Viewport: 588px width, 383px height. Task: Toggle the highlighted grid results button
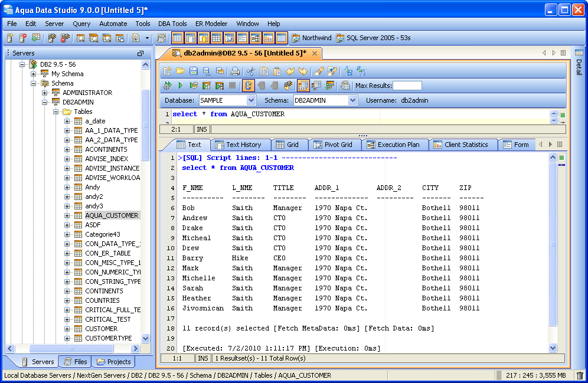coord(303,86)
